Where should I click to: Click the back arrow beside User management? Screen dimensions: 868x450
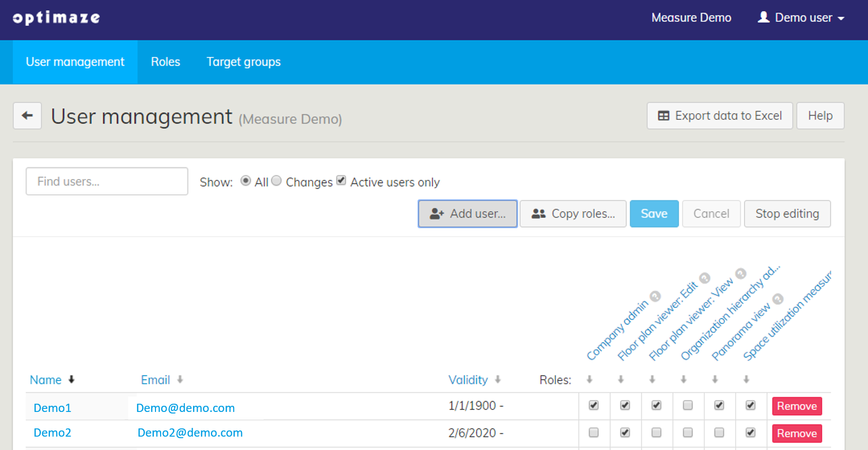(x=27, y=116)
